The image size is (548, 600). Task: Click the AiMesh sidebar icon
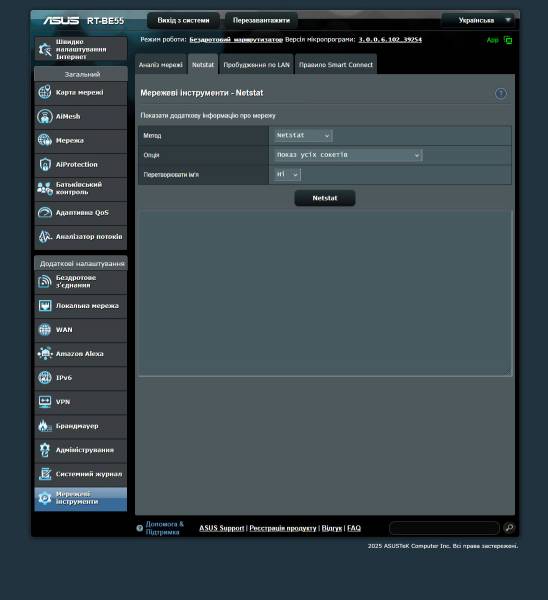(45, 116)
